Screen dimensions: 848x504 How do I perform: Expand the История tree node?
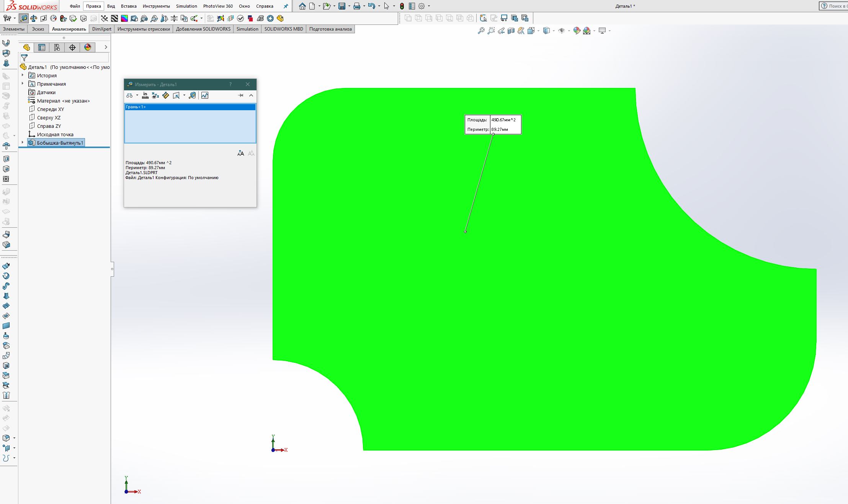pyautogui.click(x=23, y=75)
